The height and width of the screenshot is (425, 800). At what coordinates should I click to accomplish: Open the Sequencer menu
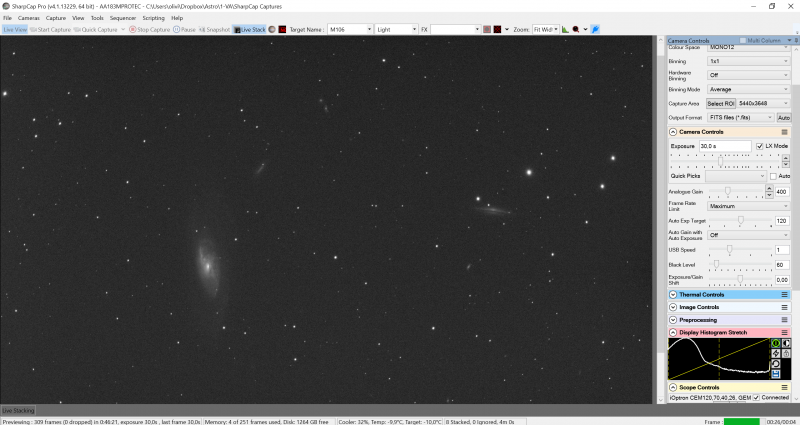[x=123, y=18]
